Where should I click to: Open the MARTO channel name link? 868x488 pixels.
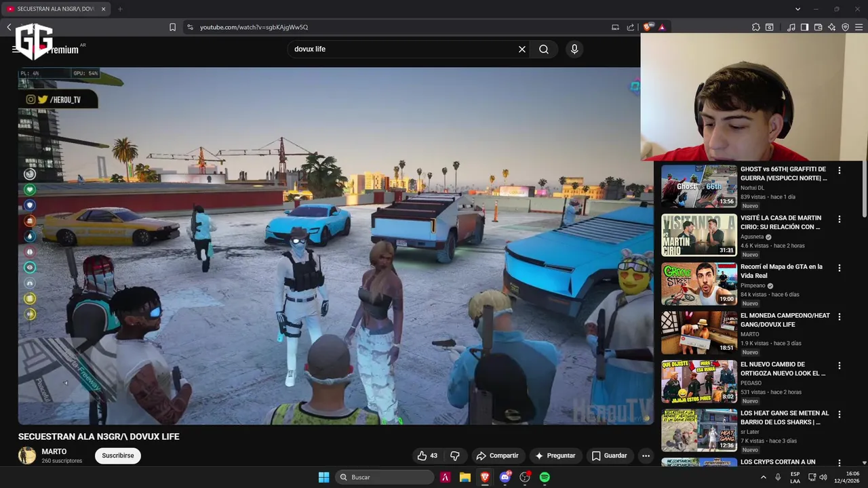click(54, 451)
